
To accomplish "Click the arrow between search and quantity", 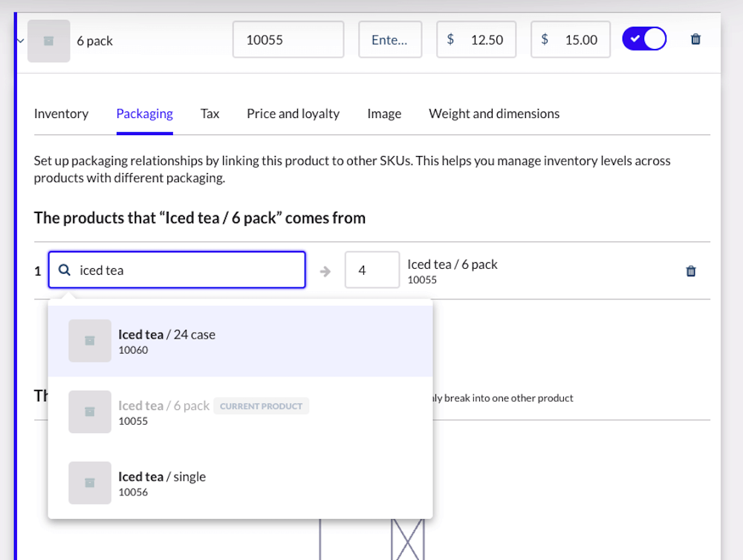I will tap(325, 271).
